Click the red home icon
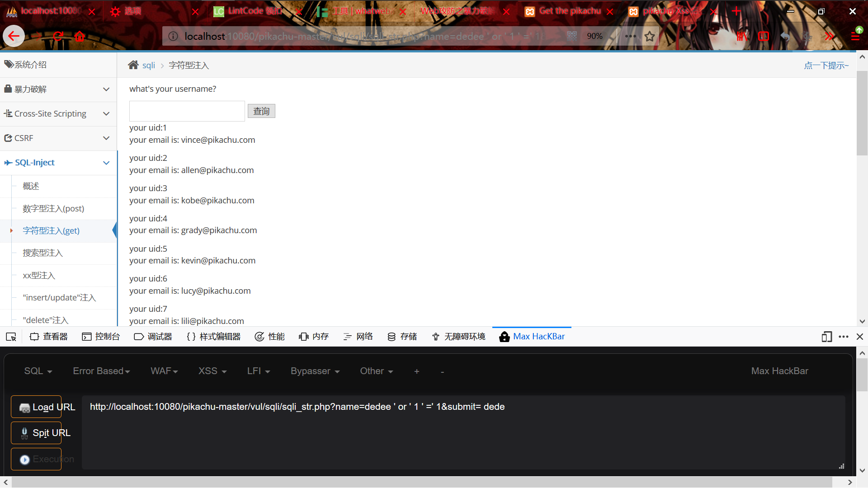 [80, 36]
